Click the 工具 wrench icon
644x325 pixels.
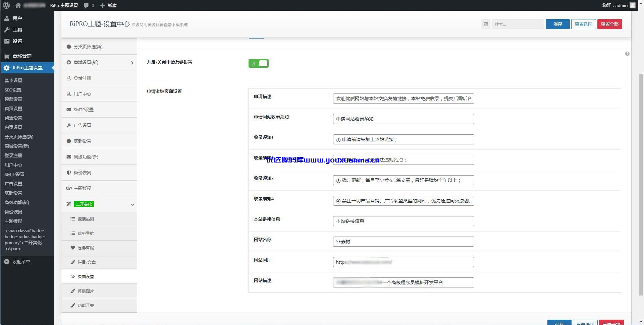point(7,30)
